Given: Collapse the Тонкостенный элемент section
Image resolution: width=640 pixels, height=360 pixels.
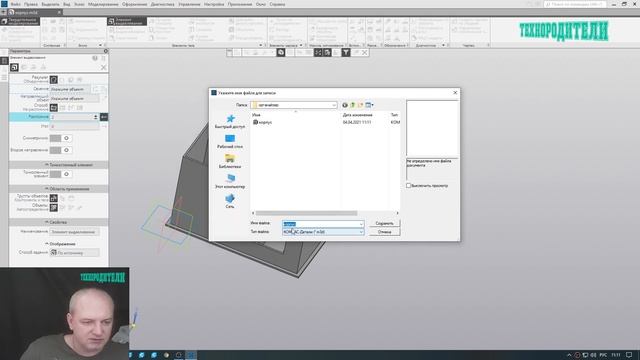Looking at the screenshot, I should click(59, 165).
